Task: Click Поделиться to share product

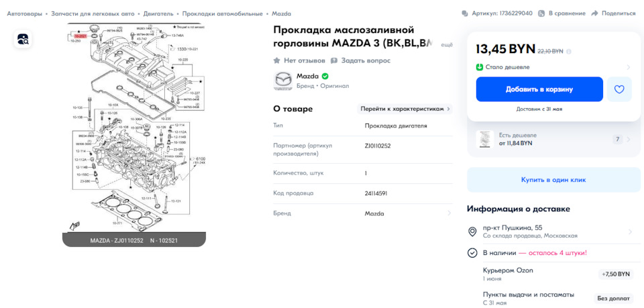Action: [x=619, y=13]
